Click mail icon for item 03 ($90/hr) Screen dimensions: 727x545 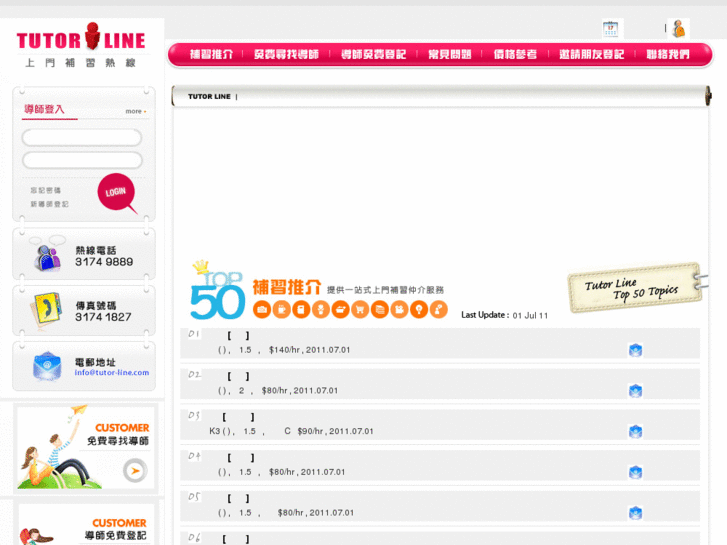click(x=635, y=431)
